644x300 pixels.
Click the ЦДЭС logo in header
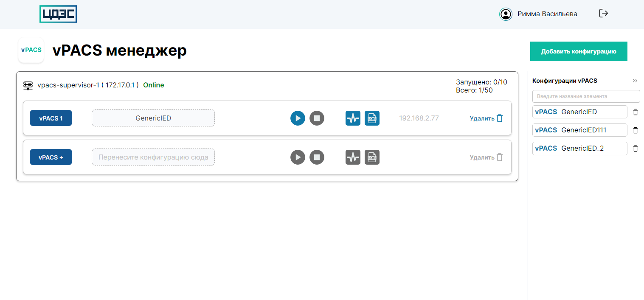pos(58,14)
